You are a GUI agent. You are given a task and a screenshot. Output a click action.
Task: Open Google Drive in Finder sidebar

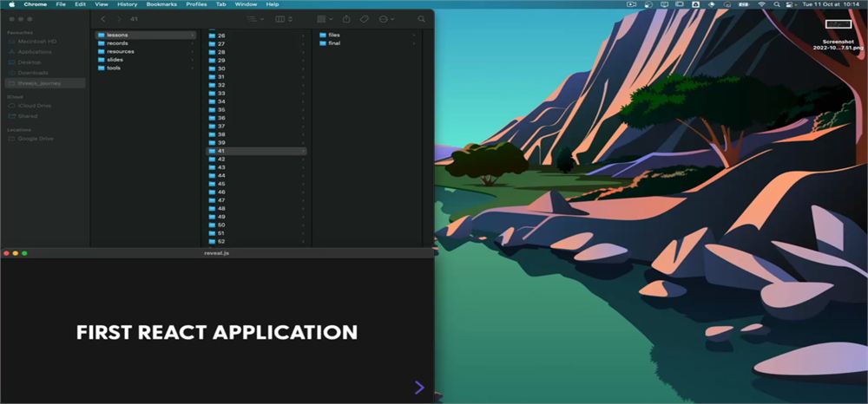coord(45,139)
